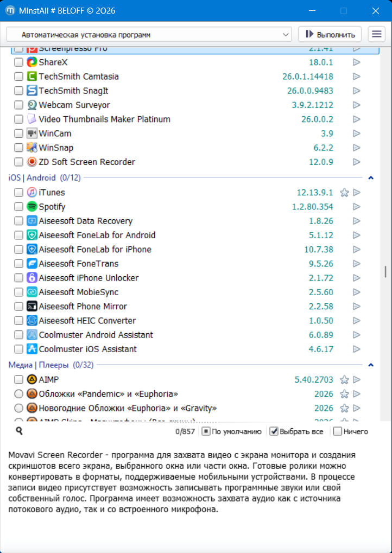Image resolution: width=392 pixels, height=553 pixels.
Task: Click the Spotify green icon
Action: click(31, 207)
